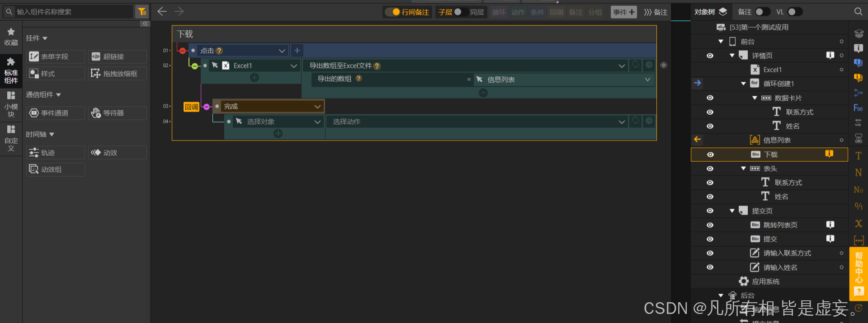This screenshot has width=868, height=323.
Task: Toggle visibility of 提交页
Action: tap(710, 211)
